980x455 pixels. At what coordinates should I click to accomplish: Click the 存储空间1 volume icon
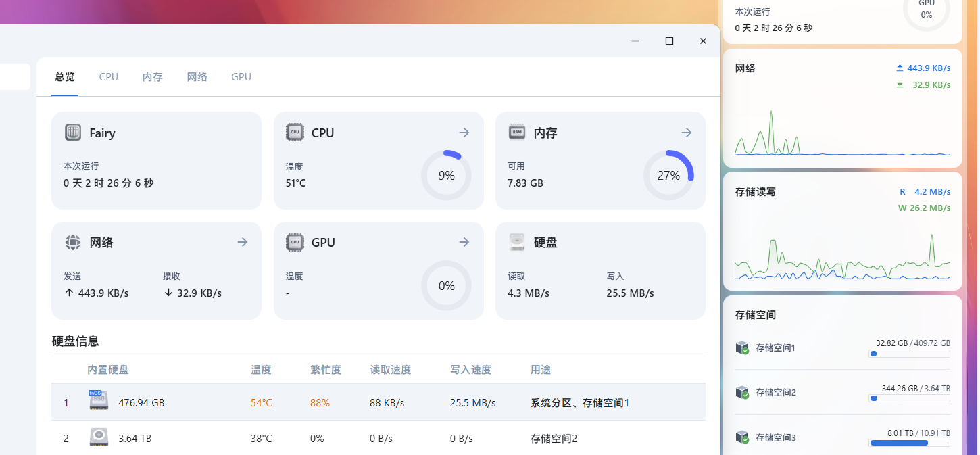pyautogui.click(x=743, y=348)
